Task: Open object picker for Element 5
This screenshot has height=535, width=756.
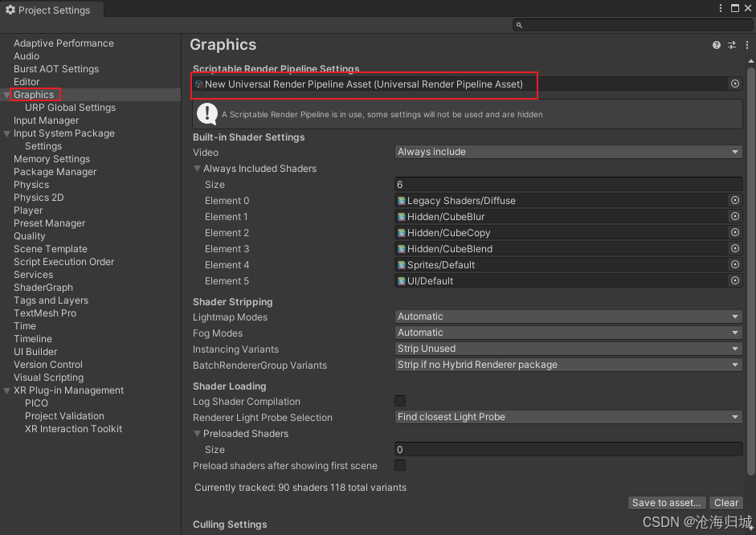Action: click(x=735, y=280)
